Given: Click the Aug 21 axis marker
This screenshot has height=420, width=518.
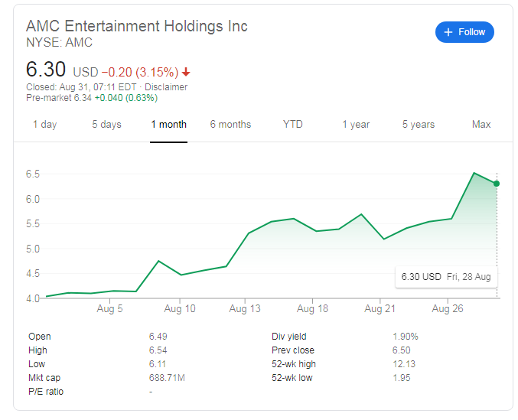Looking at the screenshot, I should (380, 309).
